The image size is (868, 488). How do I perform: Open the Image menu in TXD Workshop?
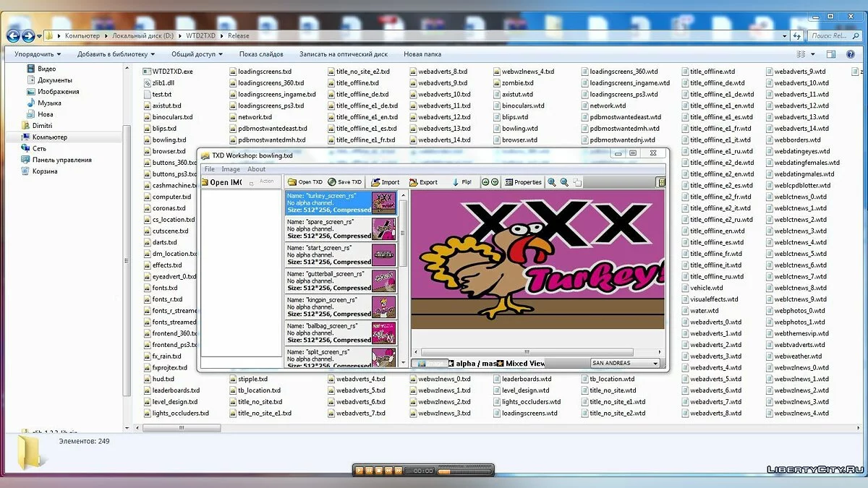click(231, 169)
